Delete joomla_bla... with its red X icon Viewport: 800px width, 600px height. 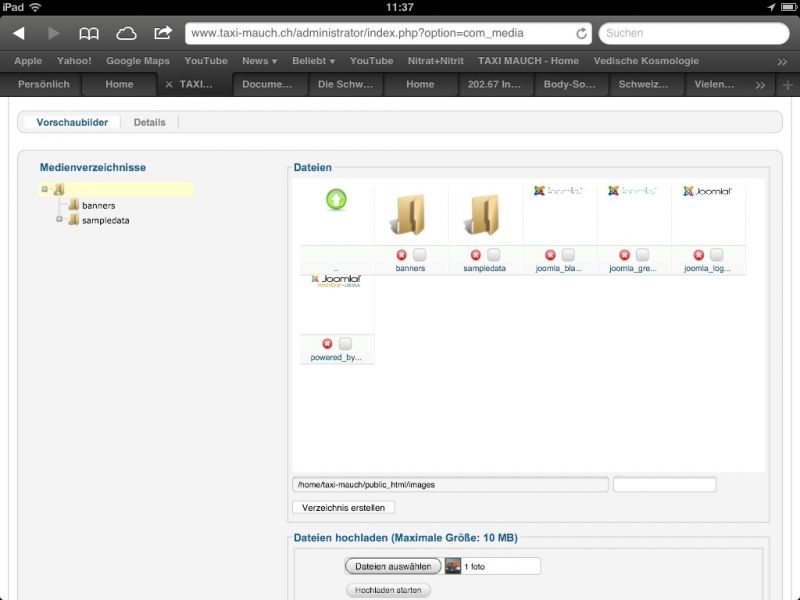click(x=550, y=255)
